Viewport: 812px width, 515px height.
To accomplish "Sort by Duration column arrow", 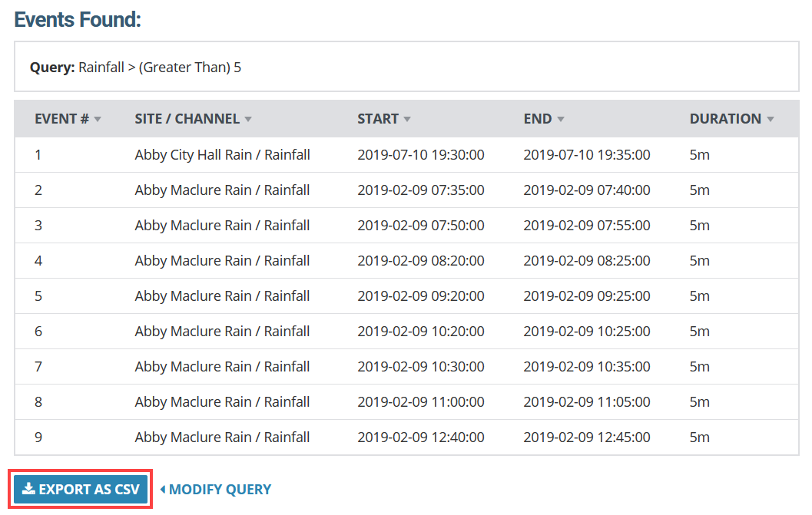I will click(x=771, y=120).
